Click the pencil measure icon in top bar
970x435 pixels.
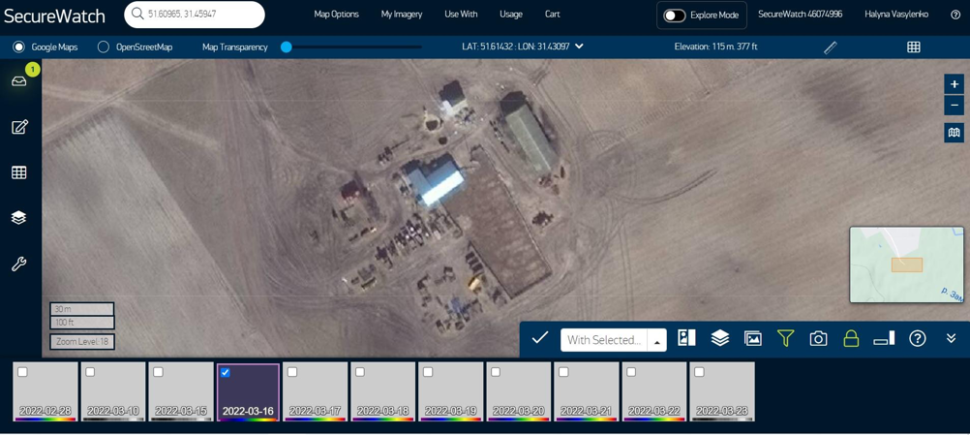(830, 47)
